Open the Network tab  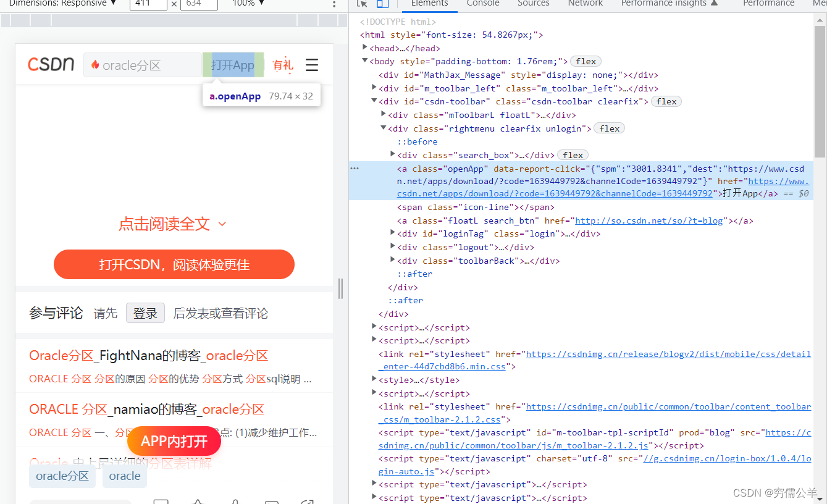(586, 4)
